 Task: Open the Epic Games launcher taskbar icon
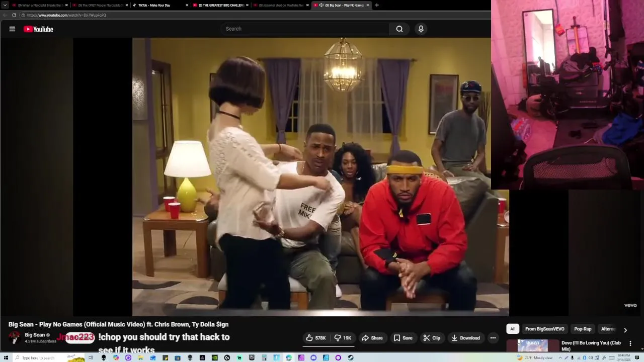(252, 357)
